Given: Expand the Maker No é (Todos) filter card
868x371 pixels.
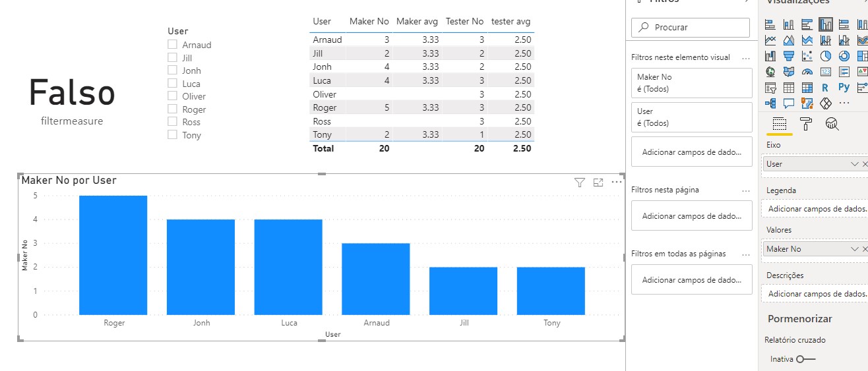Looking at the screenshot, I should pyautogui.click(x=692, y=83).
